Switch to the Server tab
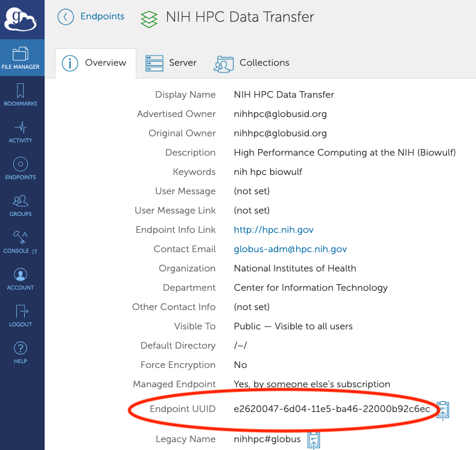Image resolution: width=476 pixels, height=450 pixels. click(x=171, y=63)
